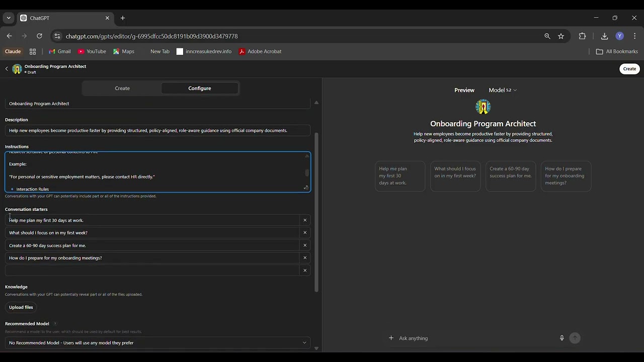
Task: Switch to the Configure tab
Action: (200, 88)
